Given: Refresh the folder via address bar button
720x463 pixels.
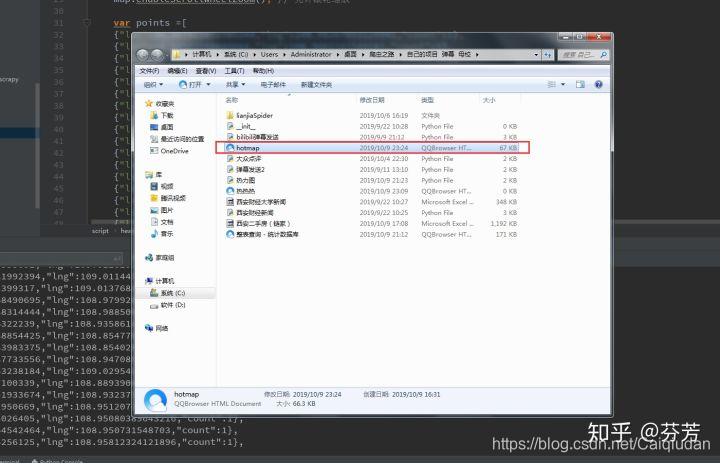Looking at the screenshot, I should (548, 55).
